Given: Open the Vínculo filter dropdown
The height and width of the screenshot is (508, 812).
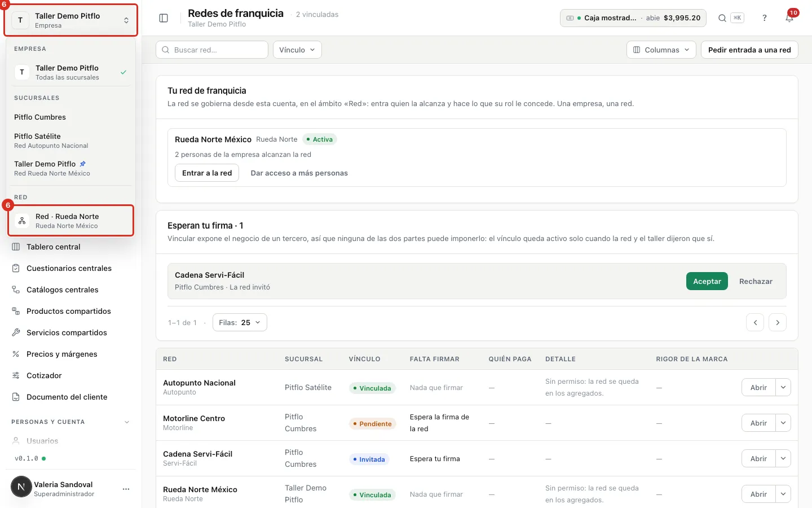Looking at the screenshot, I should pos(297,50).
